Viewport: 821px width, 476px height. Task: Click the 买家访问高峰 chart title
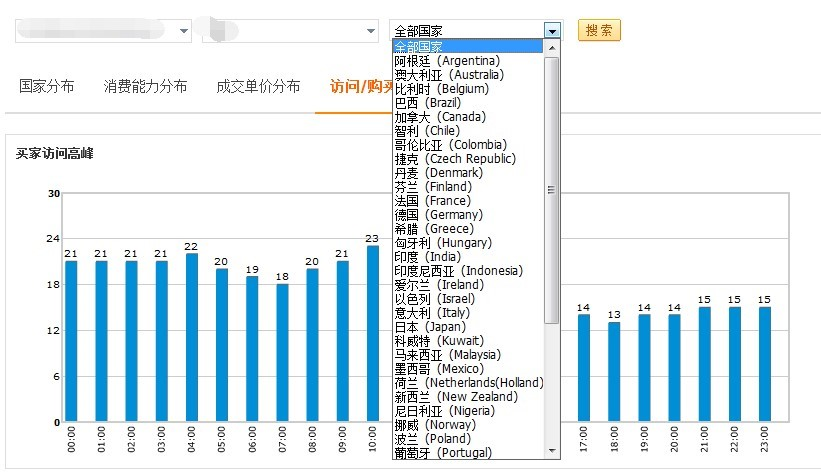(54, 153)
